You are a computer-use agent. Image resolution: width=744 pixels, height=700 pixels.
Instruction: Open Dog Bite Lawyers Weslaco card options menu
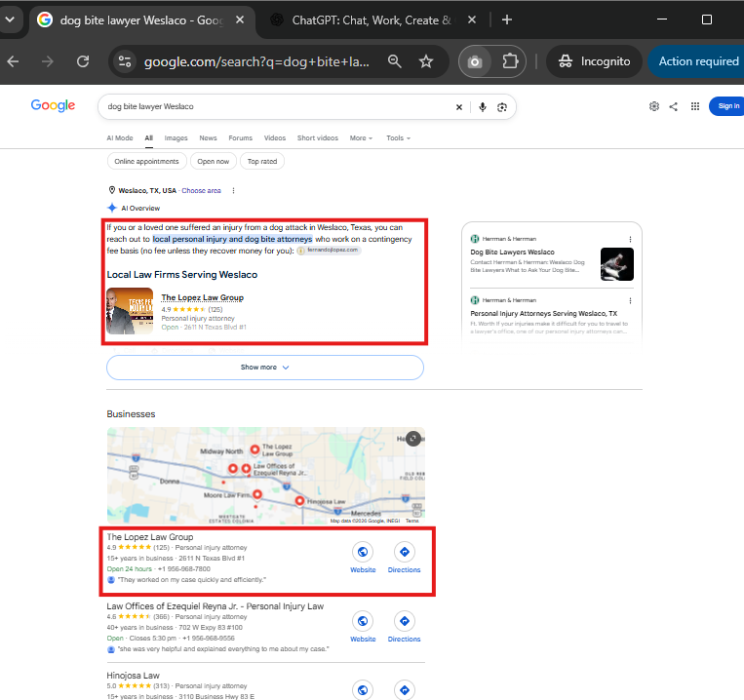click(630, 239)
